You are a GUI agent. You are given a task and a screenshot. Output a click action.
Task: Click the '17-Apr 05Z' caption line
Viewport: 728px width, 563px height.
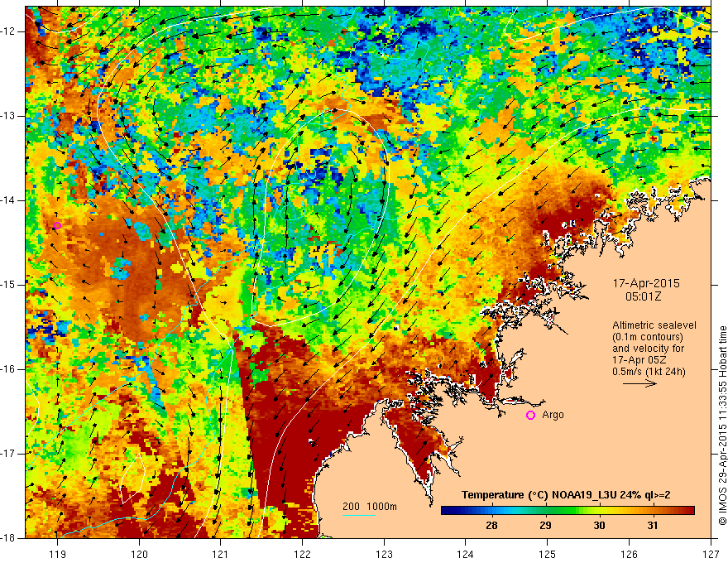point(638,360)
